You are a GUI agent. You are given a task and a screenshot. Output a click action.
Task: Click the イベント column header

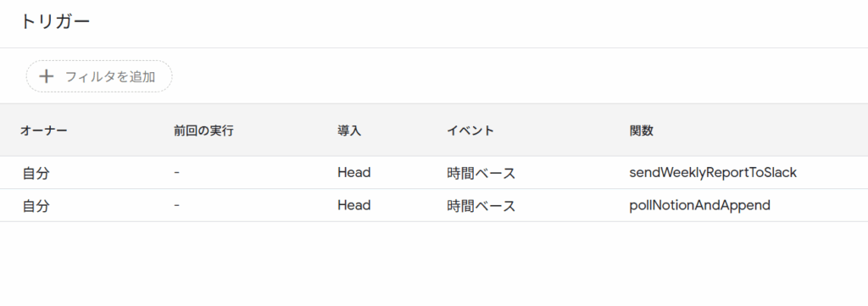pyautogui.click(x=470, y=131)
